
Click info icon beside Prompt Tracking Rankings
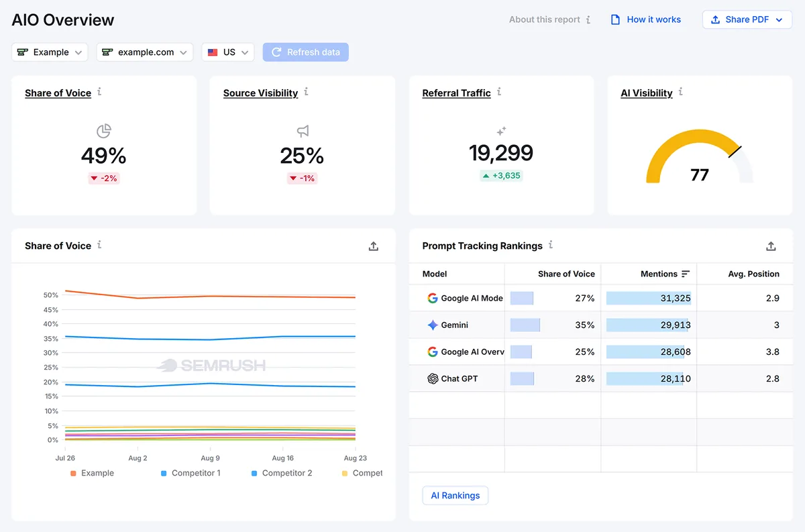click(551, 245)
